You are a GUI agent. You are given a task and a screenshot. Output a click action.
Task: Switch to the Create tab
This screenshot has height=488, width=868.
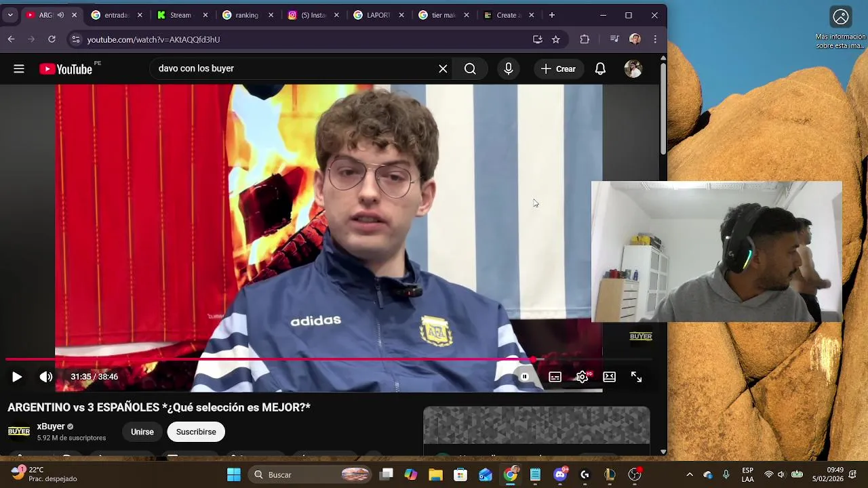coord(509,15)
